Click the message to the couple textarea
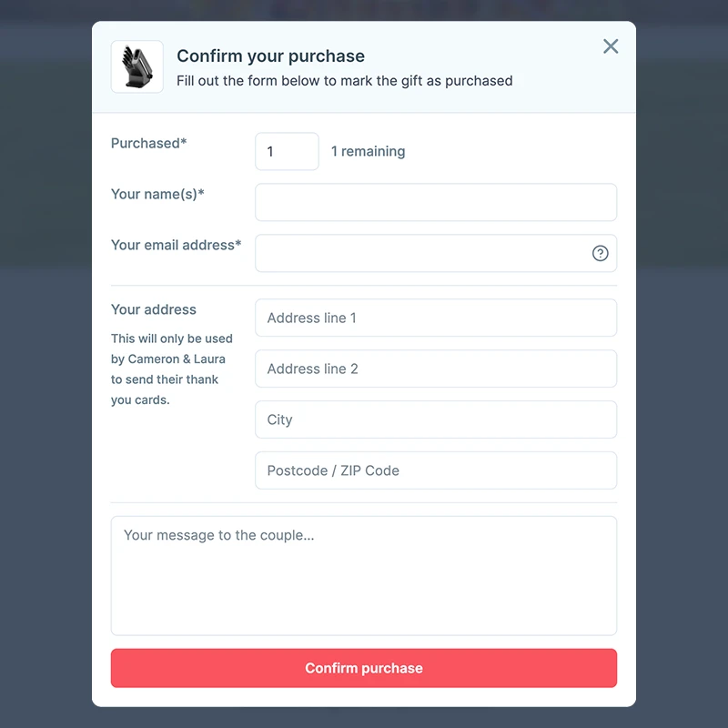 pyautogui.click(x=364, y=573)
